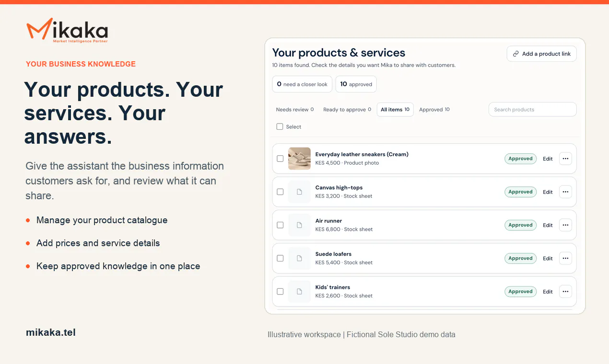Focus the Search products field
This screenshot has width=609, height=364.
[532, 110]
